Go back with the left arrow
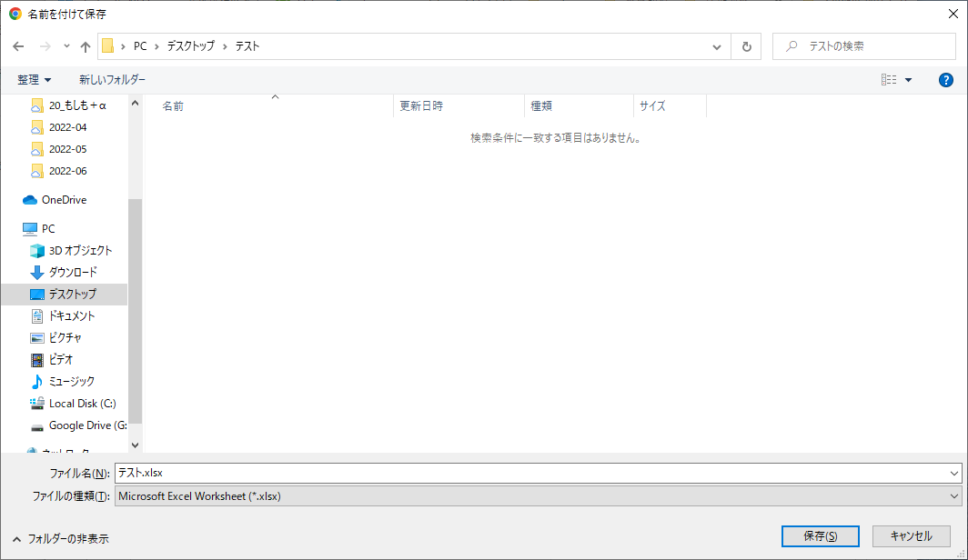 [x=18, y=46]
